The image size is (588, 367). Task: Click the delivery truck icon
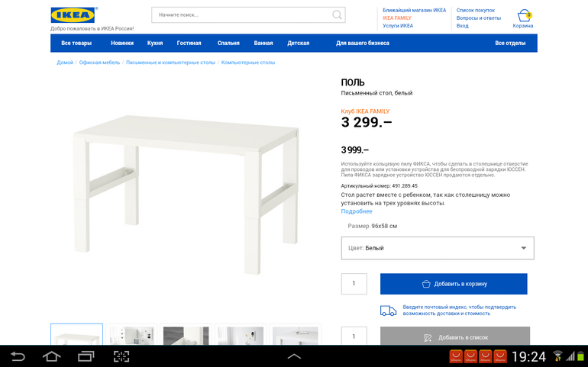[x=388, y=311]
